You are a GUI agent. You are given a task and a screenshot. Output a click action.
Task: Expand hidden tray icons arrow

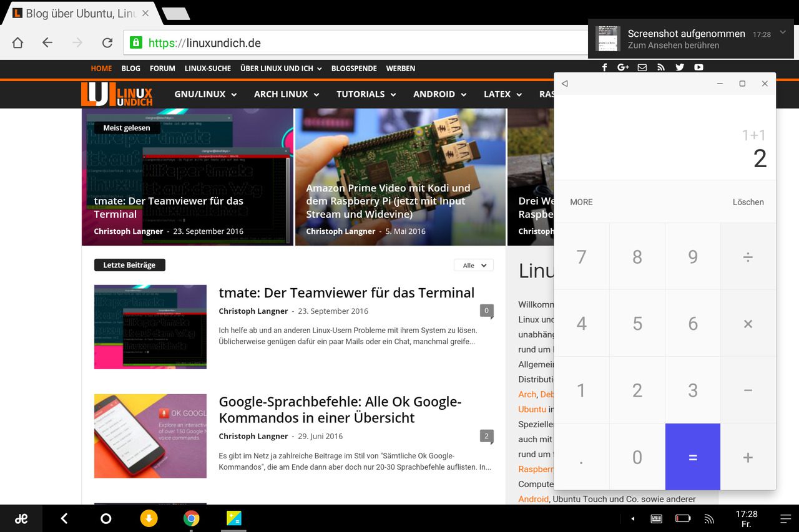click(x=633, y=519)
